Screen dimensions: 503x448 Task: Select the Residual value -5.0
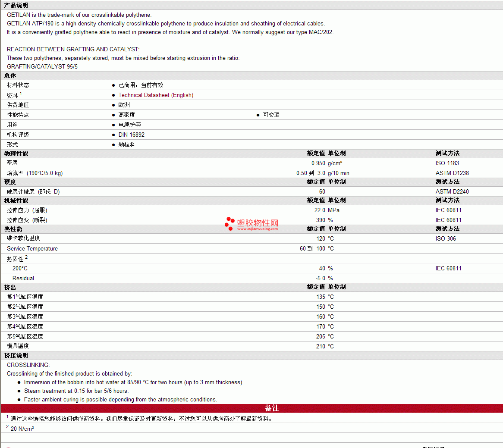(321, 279)
